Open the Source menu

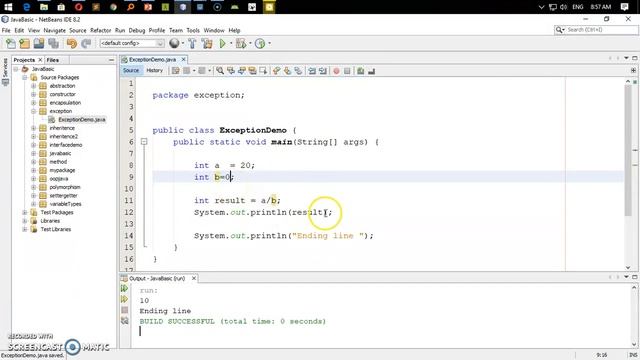coord(78,31)
